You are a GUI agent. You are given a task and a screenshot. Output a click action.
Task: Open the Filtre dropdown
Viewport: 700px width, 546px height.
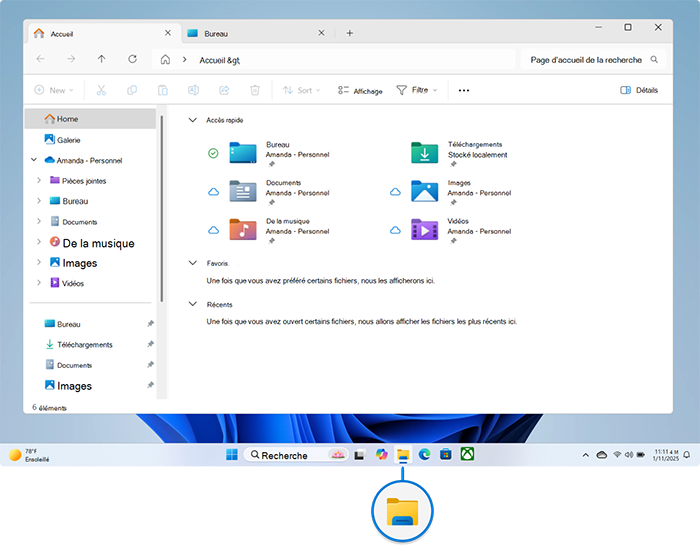pos(416,90)
